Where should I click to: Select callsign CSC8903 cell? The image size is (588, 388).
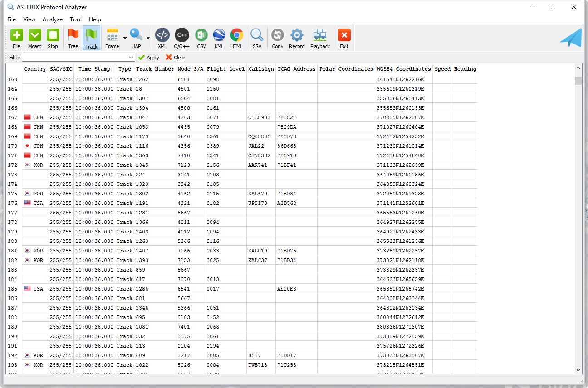261,117
